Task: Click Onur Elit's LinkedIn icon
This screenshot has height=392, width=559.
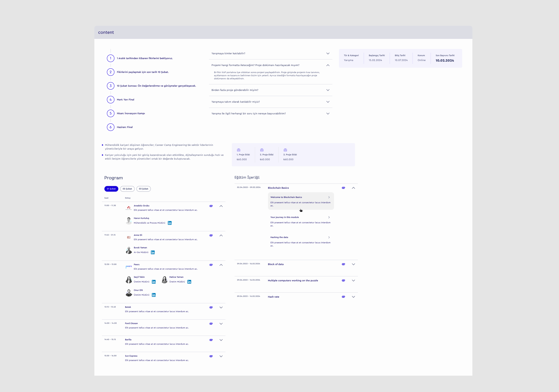Action: click(x=154, y=295)
